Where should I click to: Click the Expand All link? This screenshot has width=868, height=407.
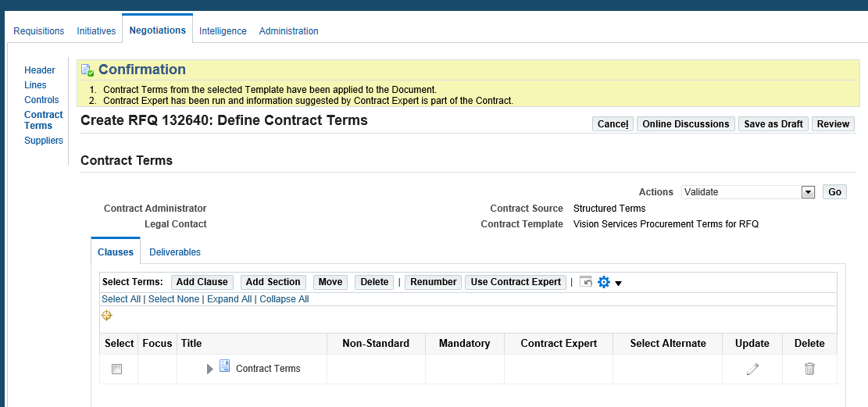229,299
